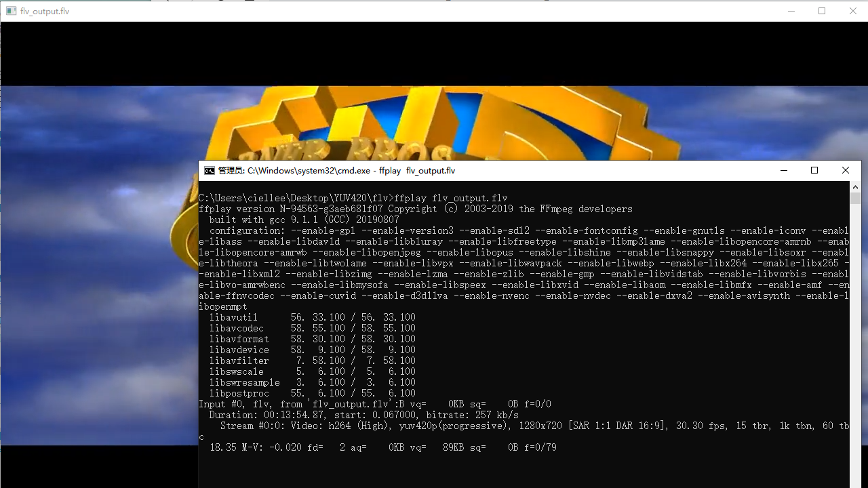Screen dimensions: 868x488
Task: Select the 'ffplay version N-94563' line
Action: tap(415, 209)
